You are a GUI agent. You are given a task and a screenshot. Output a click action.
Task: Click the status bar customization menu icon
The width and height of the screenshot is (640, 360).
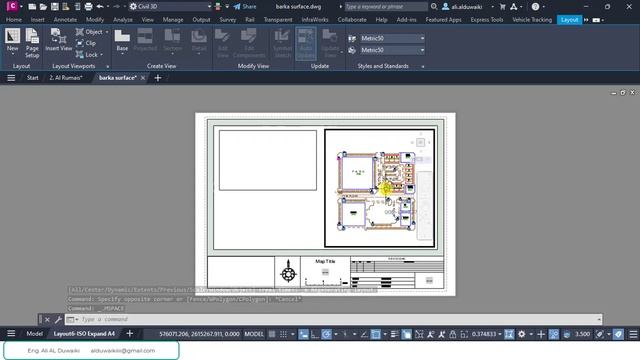point(633,334)
